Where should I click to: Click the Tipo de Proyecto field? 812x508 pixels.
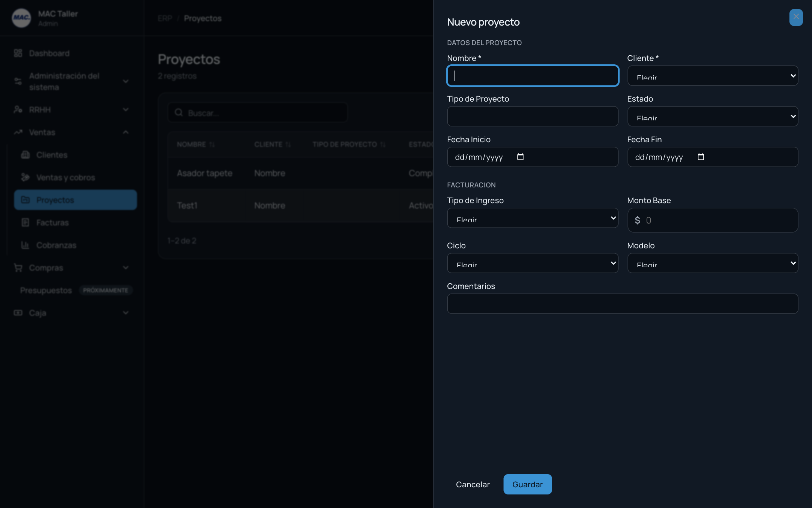533,116
